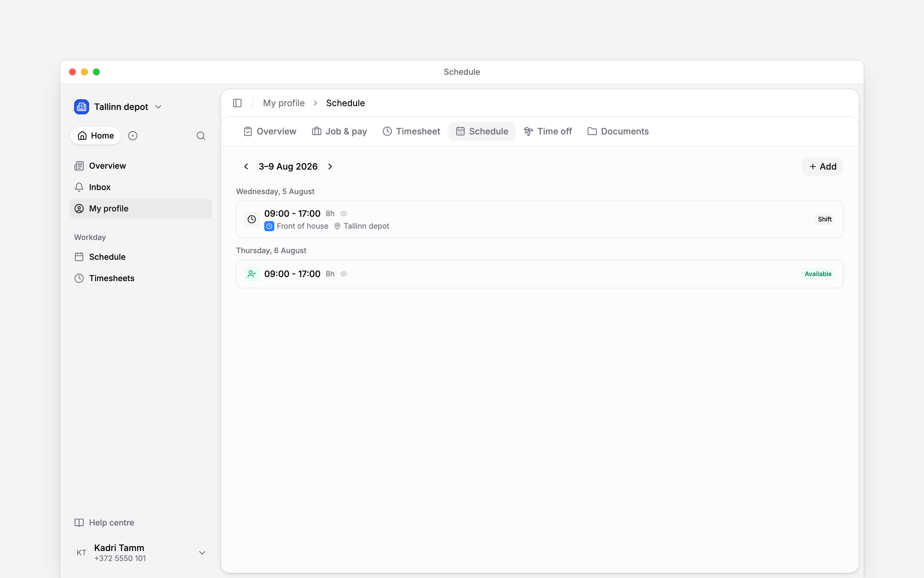This screenshot has height=578, width=924.
Task: Click the clock icon beside Timesheets
Action: tap(79, 278)
